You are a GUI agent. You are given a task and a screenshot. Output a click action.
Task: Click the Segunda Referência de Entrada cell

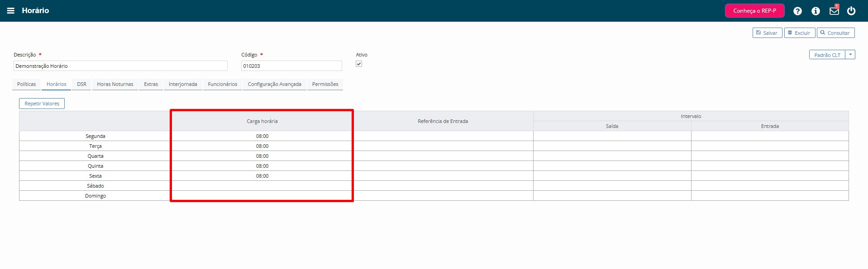443,136
